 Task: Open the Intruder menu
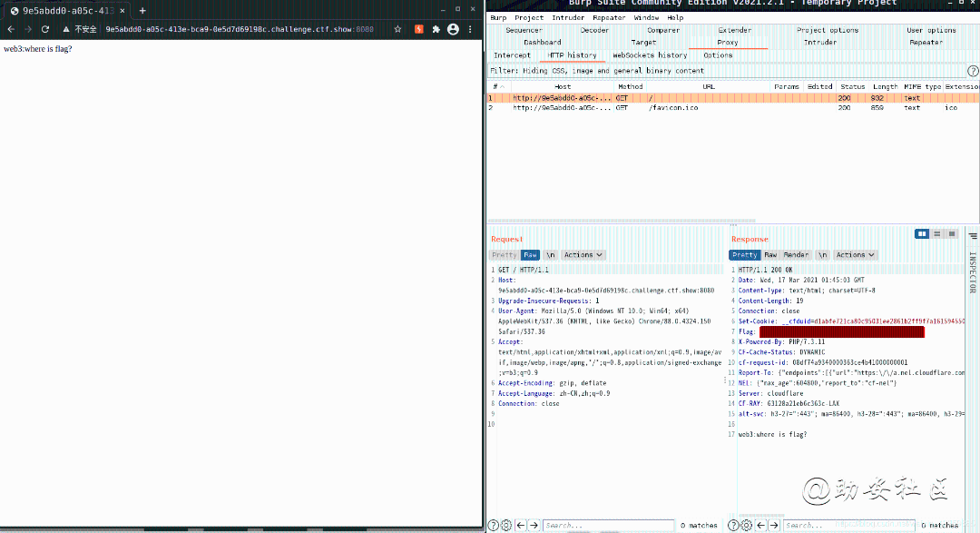567,18
